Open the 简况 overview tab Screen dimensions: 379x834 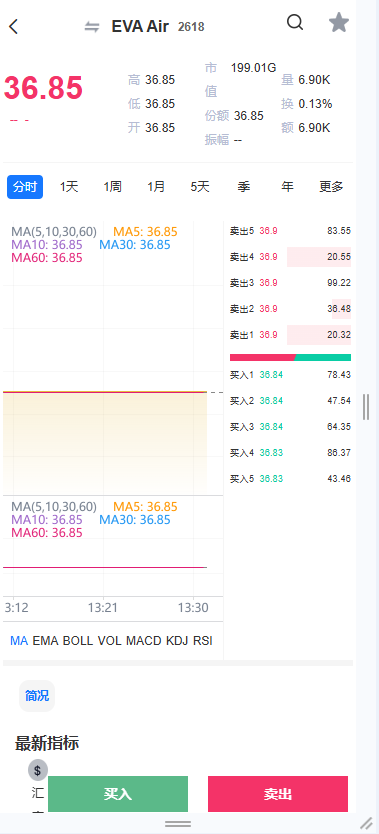click(37, 696)
